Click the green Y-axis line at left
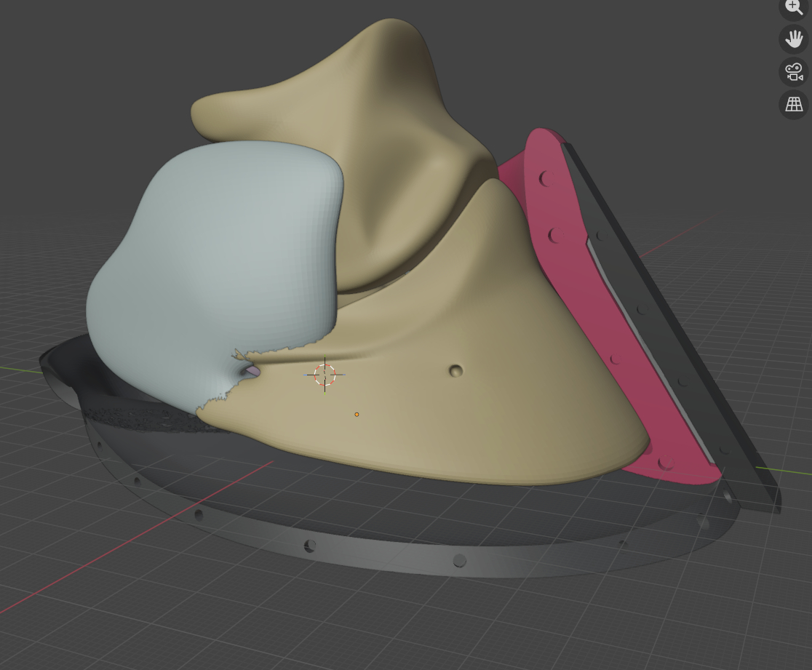Viewport: 812px width, 670px height. [x=20, y=370]
